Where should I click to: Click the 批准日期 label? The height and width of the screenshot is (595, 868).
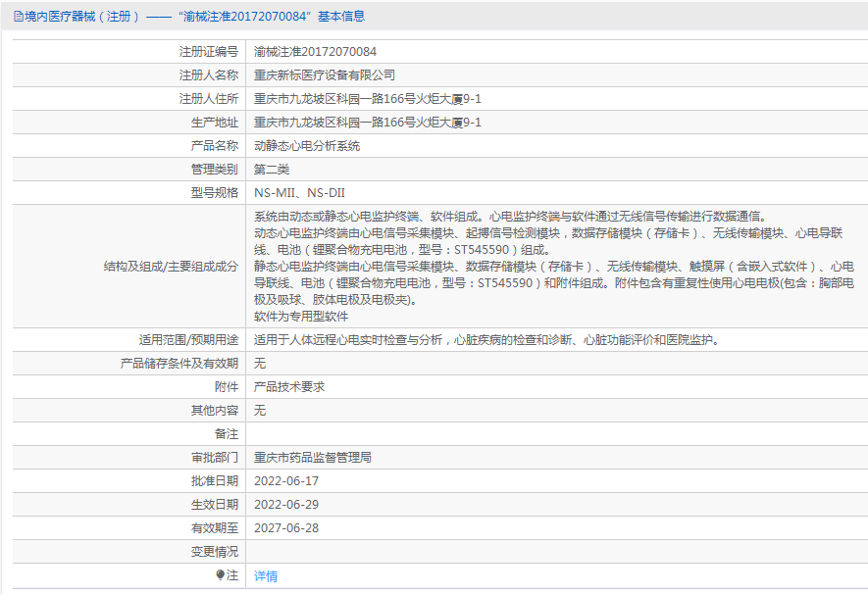coord(215,481)
